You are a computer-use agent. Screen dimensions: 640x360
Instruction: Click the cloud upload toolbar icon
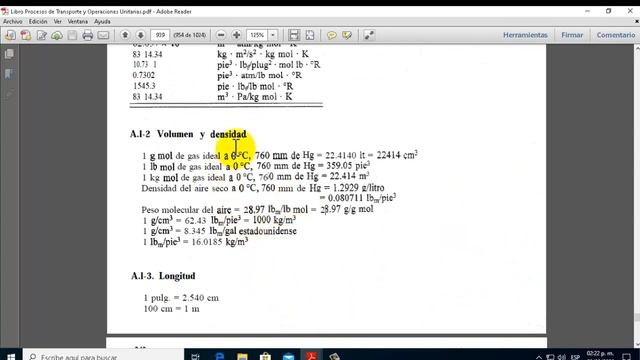(57, 35)
